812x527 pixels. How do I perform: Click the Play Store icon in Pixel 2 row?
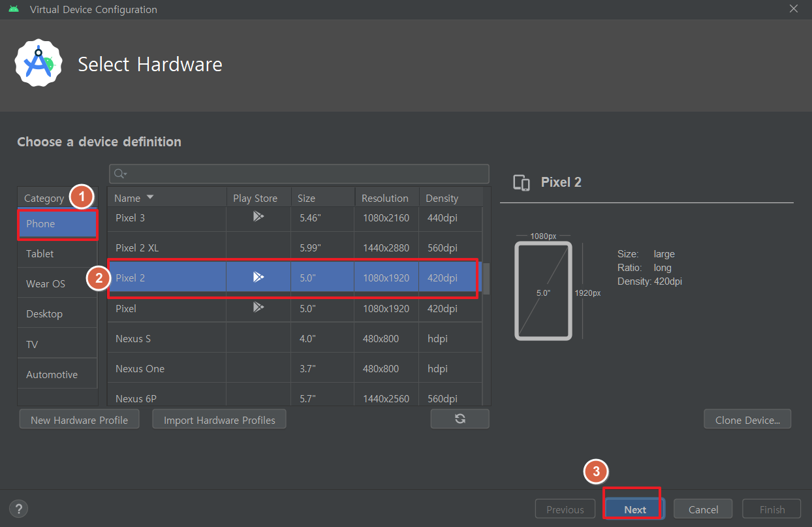coord(258,277)
